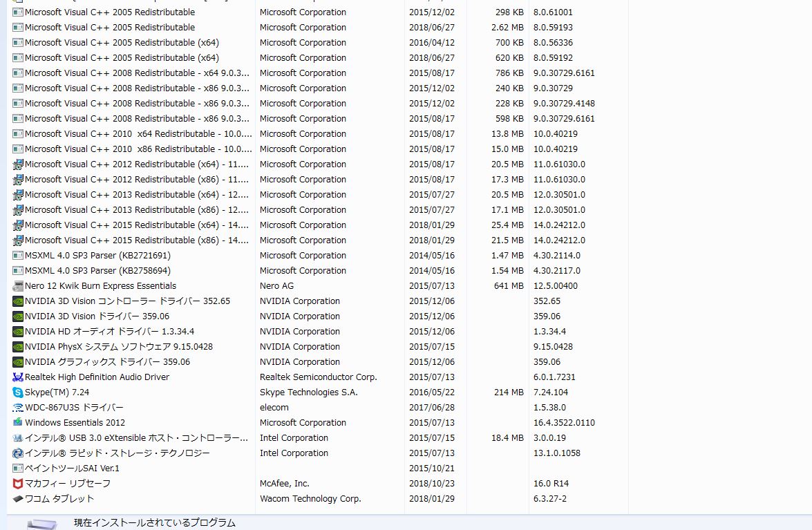Click the Windows Essentials 2012 icon

coord(17,423)
